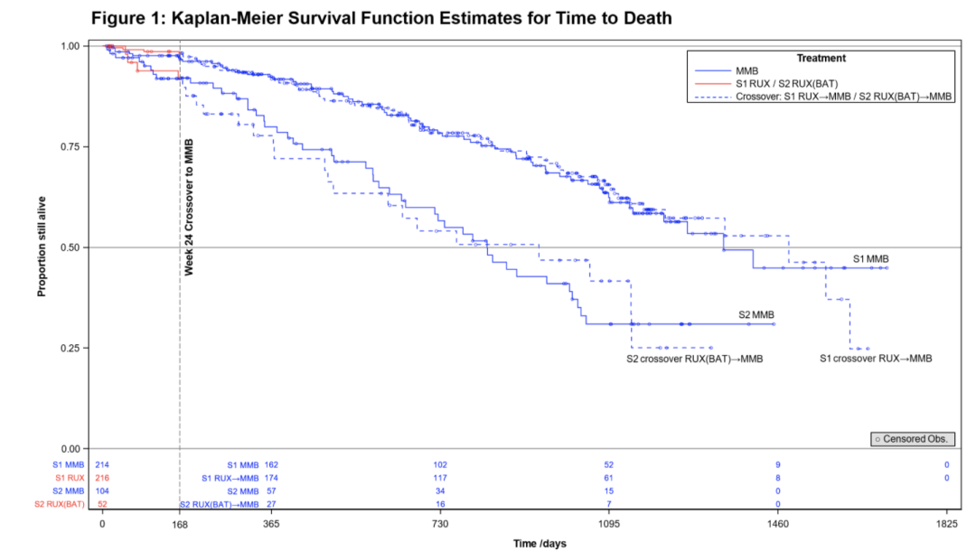Screen dimensions: 976x560
Task: Click the dashed blue Crossover legend line
Action: pos(714,96)
